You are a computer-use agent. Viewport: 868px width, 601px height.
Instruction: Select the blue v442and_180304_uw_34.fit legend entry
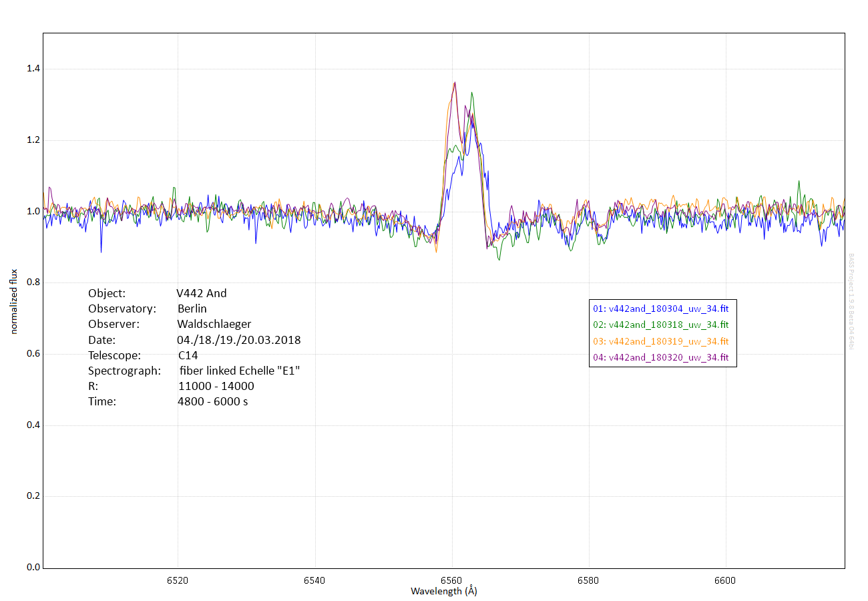coord(662,309)
